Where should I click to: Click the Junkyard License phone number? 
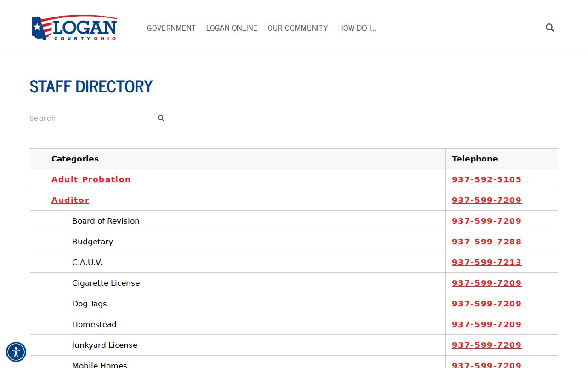pos(486,345)
